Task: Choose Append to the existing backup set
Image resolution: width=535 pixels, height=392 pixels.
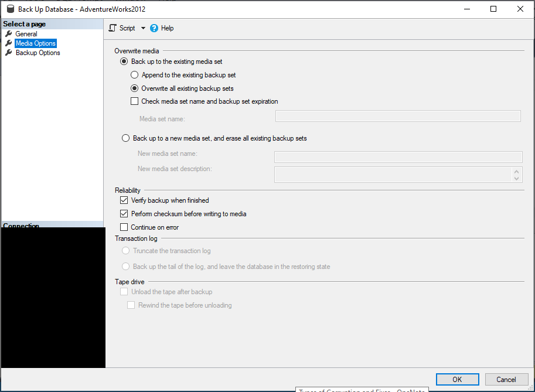Action: point(134,75)
